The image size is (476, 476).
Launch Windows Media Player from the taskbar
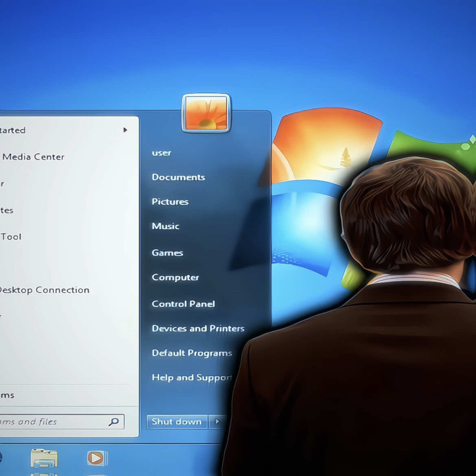(97, 458)
